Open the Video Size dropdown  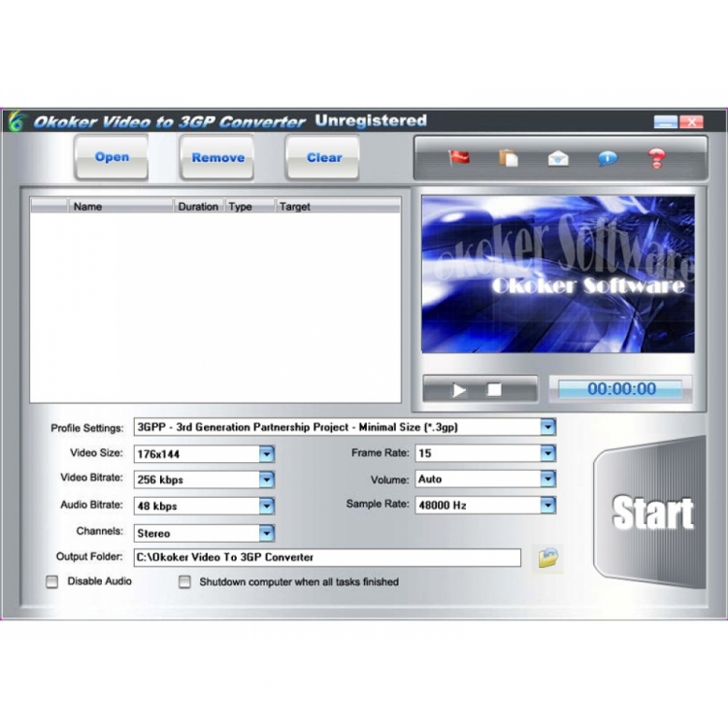[267, 453]
